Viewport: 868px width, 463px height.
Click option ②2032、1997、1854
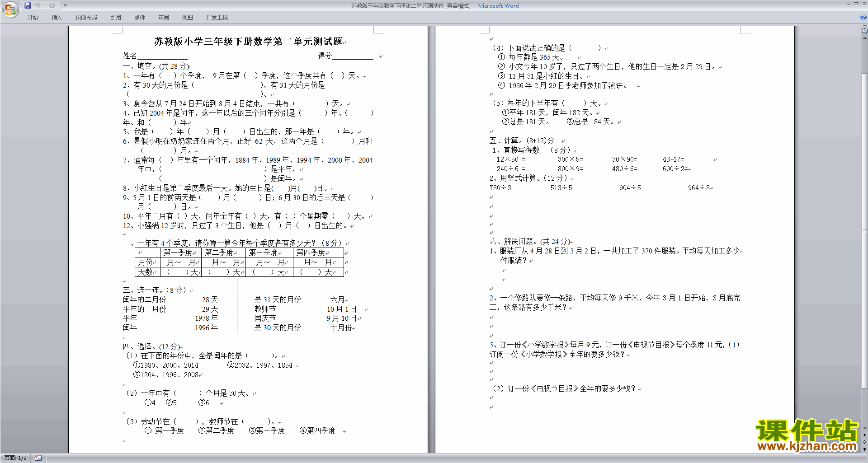pos(260,365)
